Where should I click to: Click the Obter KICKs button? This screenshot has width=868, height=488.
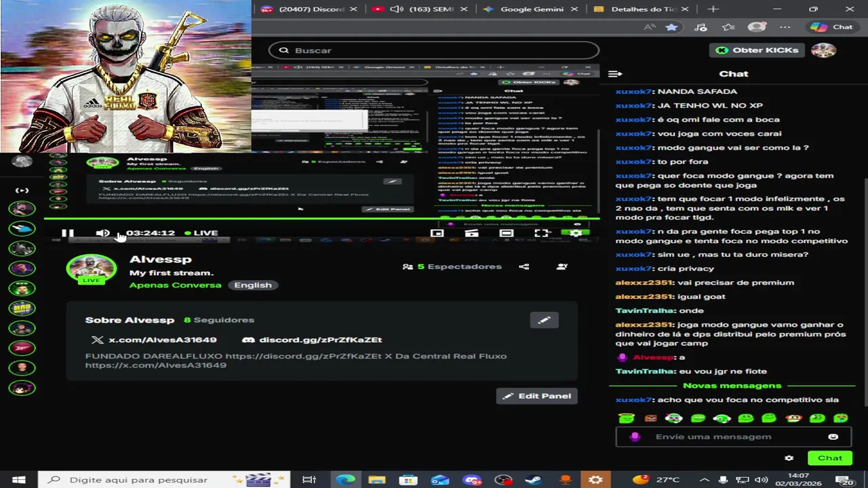(757, 50)
